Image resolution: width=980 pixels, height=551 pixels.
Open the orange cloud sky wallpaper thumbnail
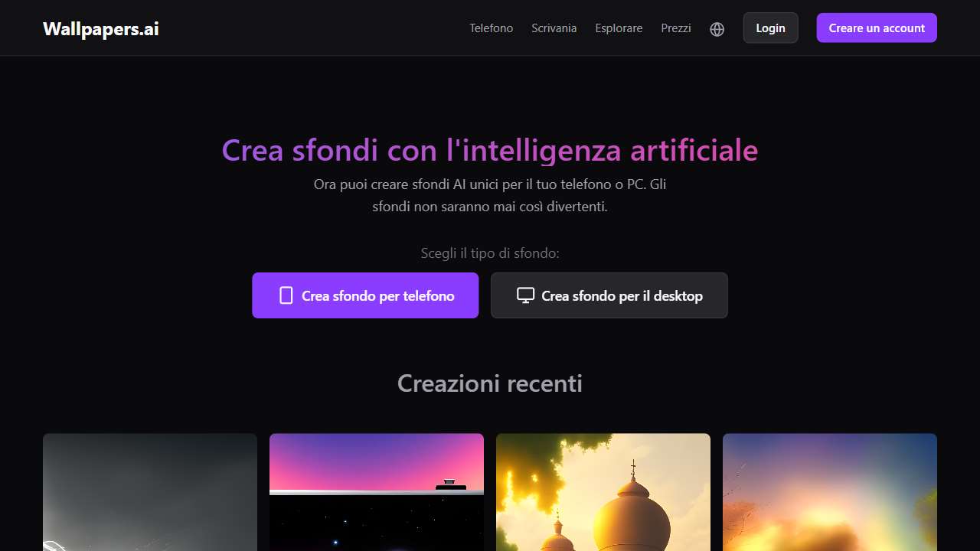830,492
